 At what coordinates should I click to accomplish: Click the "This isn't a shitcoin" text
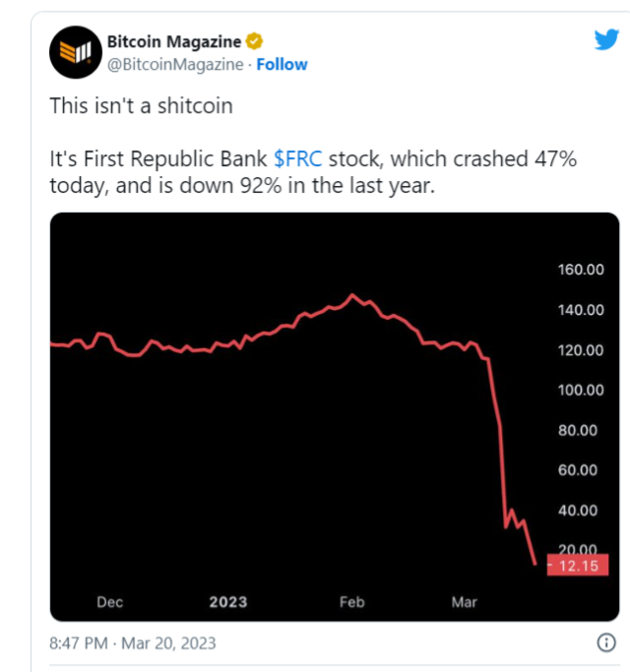coord(142,105)
